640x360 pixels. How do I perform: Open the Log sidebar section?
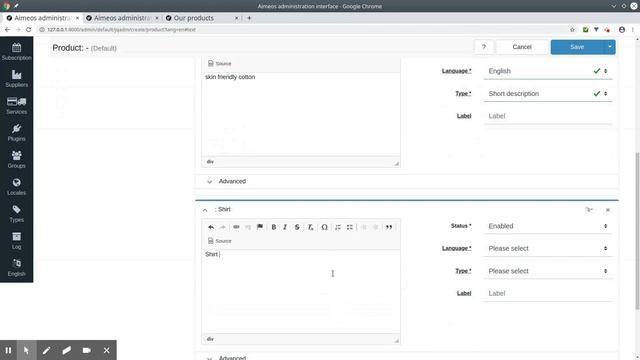click(16, 241)
